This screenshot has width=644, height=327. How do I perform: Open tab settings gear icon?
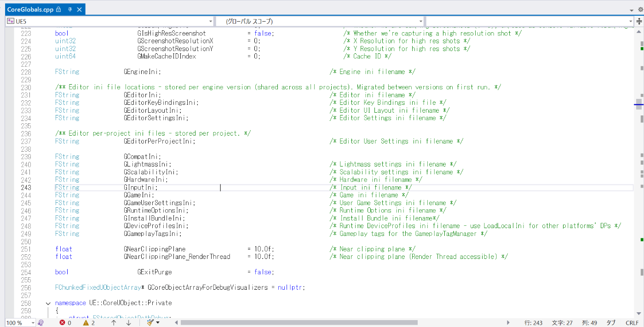pyautogui.click(x=640, y=9)
